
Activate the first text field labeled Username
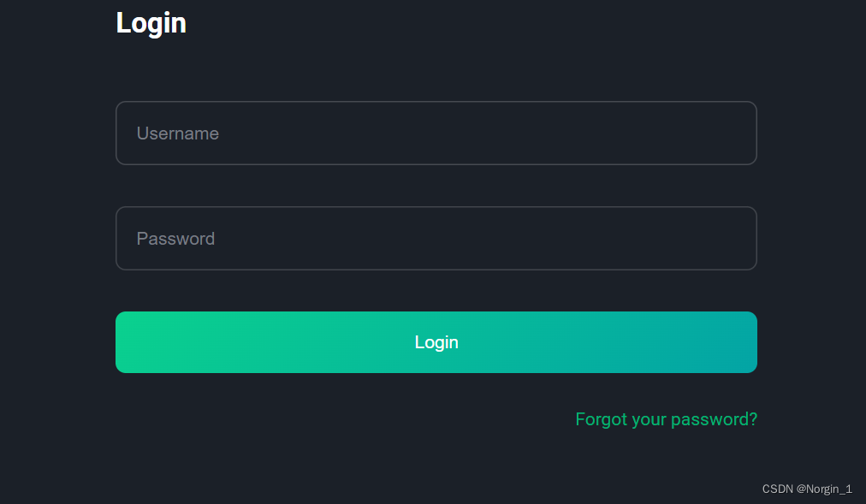click(436, 133)
